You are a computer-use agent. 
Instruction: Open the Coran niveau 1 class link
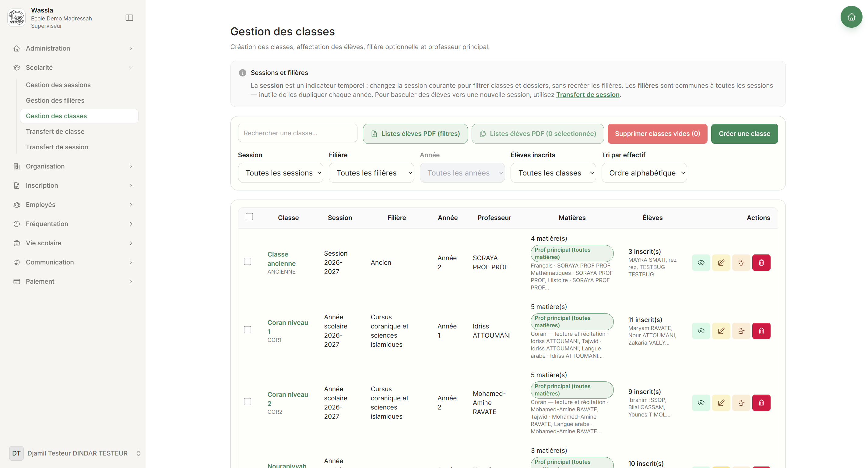pos(288,327)
